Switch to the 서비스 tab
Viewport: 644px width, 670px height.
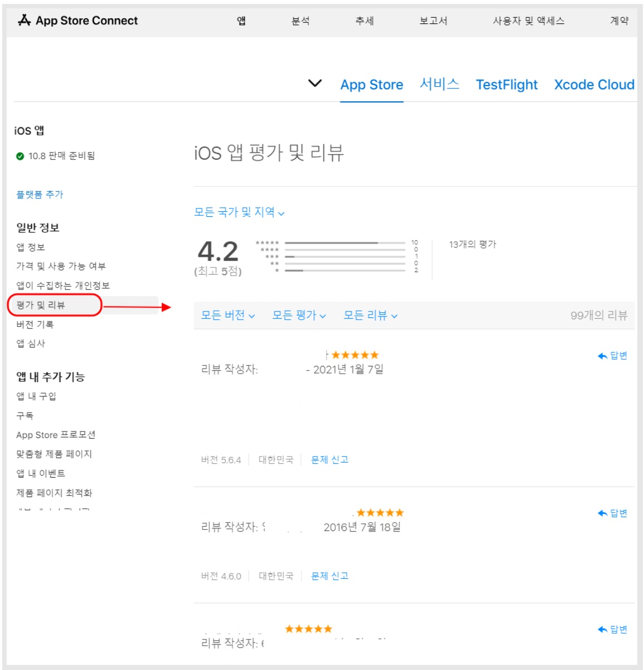click(x=439, y=84)
